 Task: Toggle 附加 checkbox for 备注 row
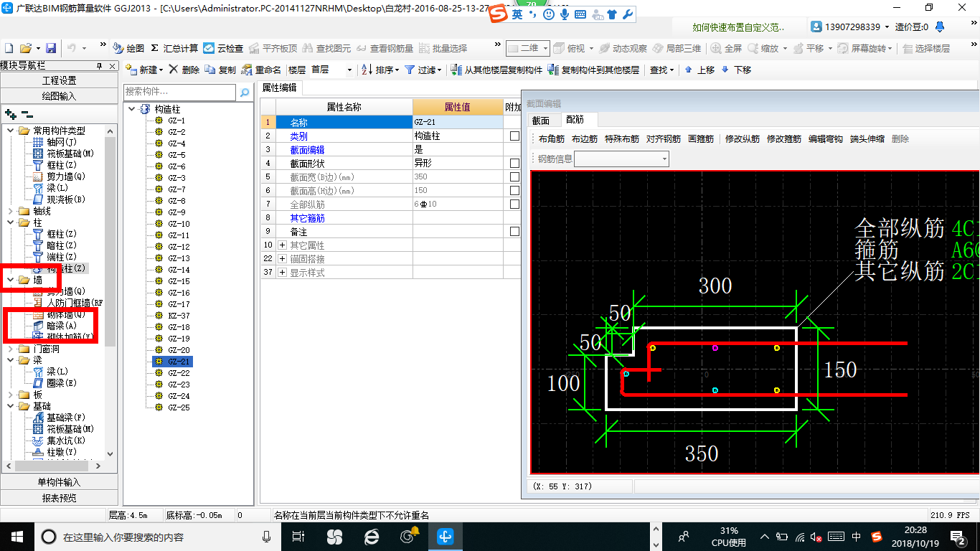tap(514, 232)
